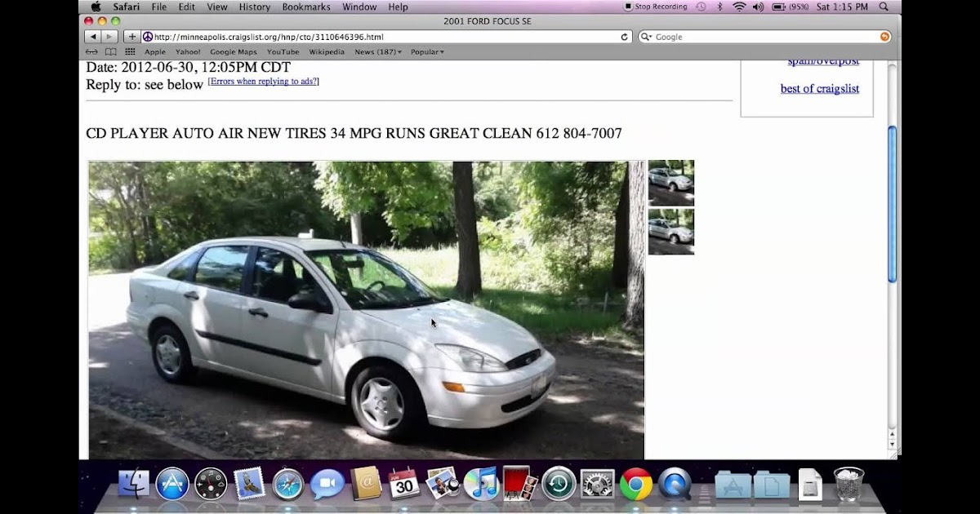
Task: Click the Safari compass icon in Dock
Action: (x=288, y=484)
